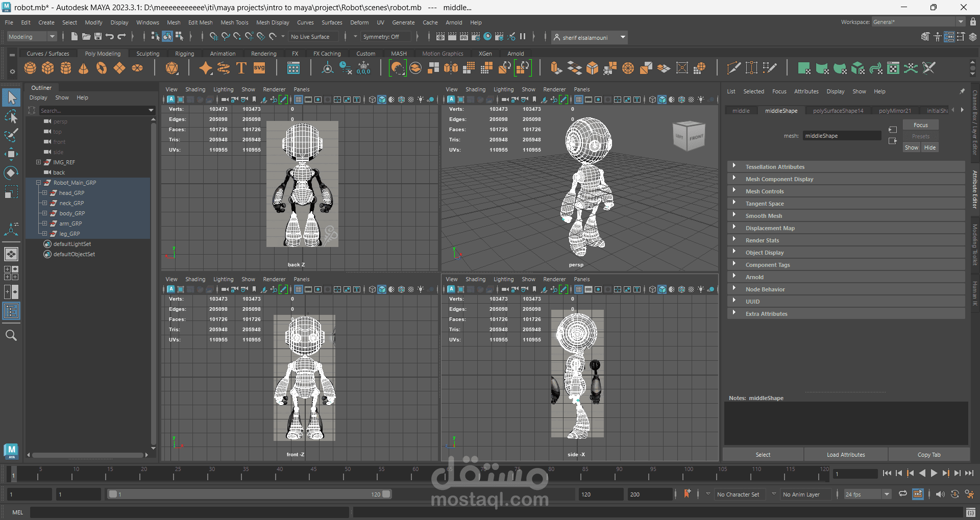The width and height of the screenshot is (980, 520).
Task: Create a polygon cube from the shelf
Action: 48,68
